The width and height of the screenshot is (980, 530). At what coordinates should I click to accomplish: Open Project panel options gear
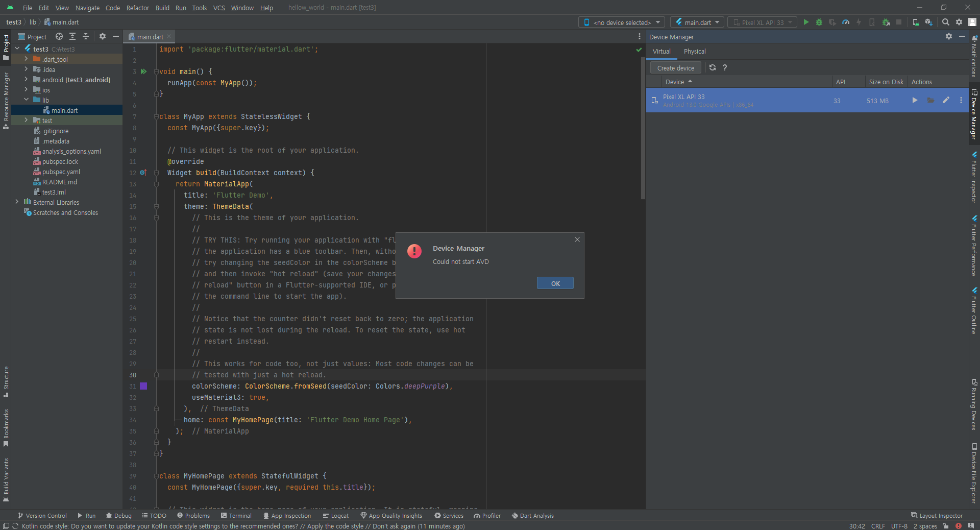[103, 36]
